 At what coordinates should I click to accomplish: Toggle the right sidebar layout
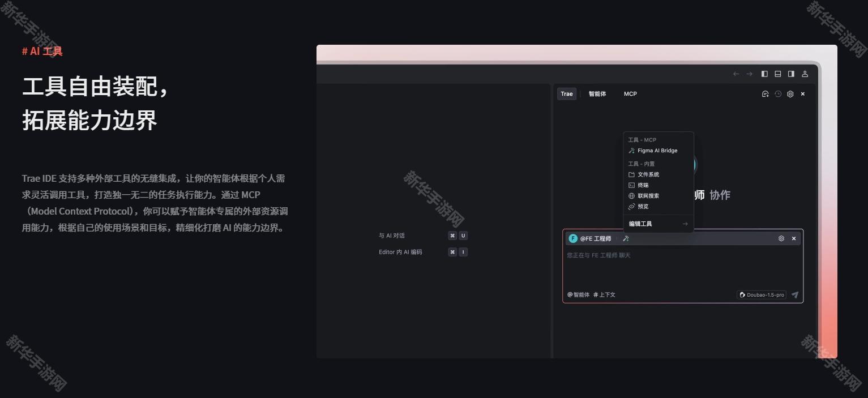tap(791, 74)
